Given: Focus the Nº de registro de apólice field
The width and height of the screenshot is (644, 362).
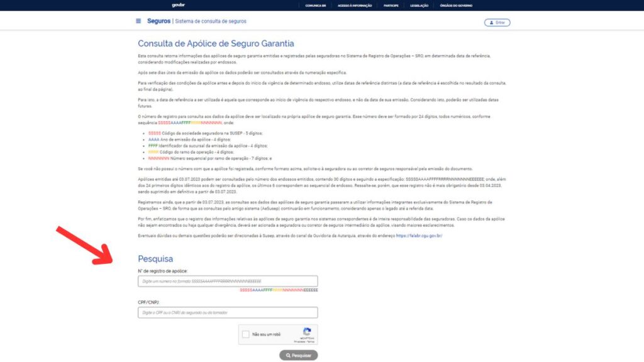Looking at the screenshot, I should point(228,282).
